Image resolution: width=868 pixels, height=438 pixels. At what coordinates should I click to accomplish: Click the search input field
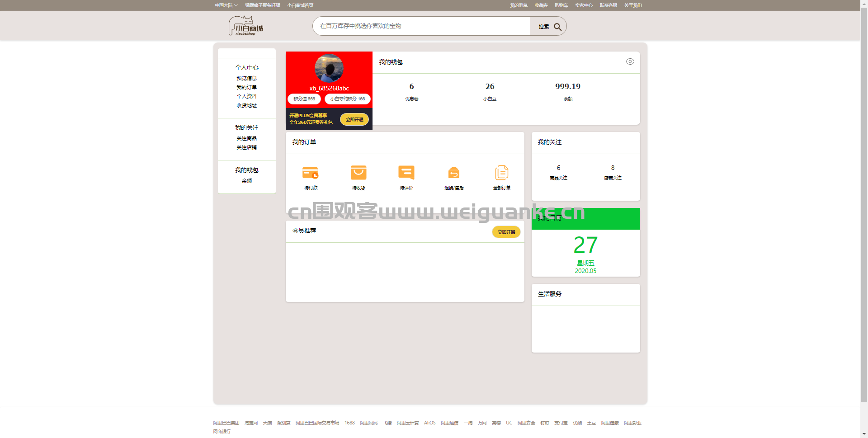coord(421,26)
